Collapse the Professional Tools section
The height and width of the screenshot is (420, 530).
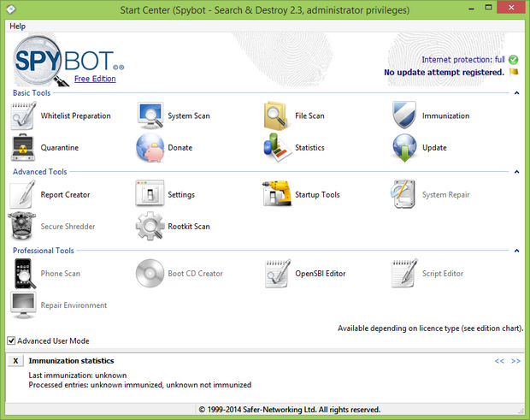pyautogui.click(x=516, y=251)
